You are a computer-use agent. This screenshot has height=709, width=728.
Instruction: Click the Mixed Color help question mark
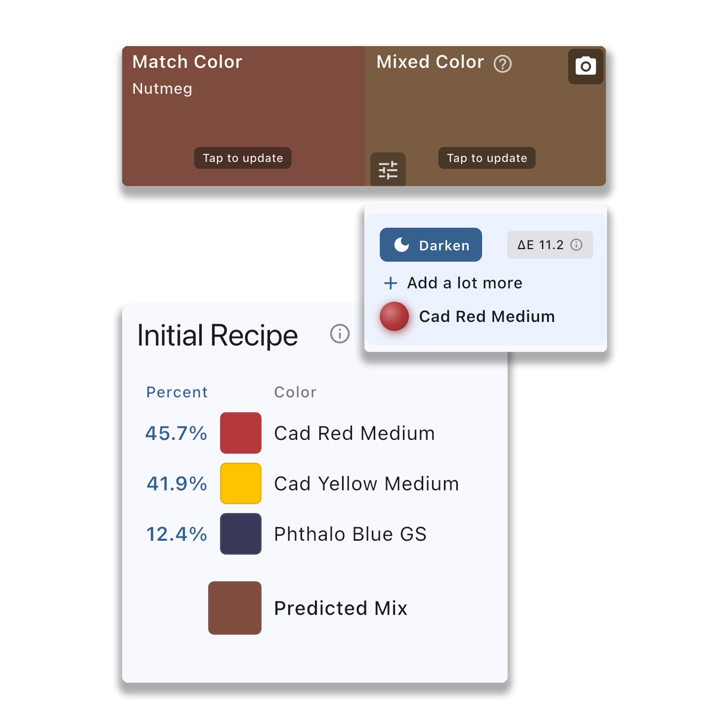(502, 63)
